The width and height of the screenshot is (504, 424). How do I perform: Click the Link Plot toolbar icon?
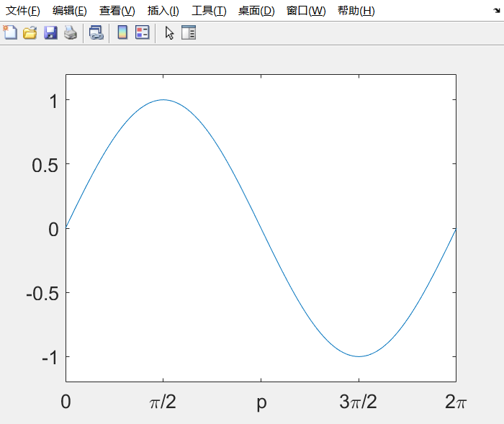pos(96,33)
